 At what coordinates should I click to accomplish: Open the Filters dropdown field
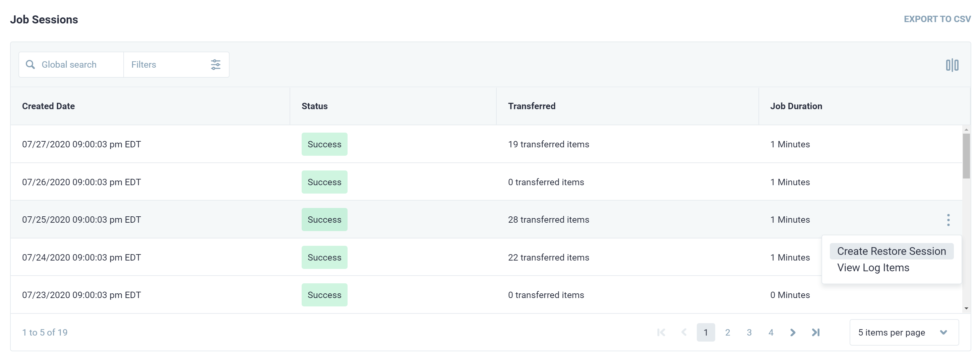point(167,65)
